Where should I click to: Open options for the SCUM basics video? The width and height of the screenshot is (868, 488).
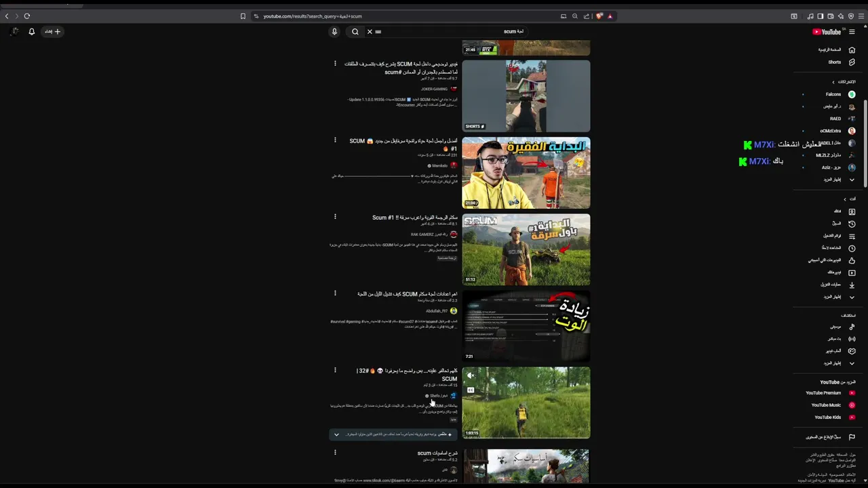pos(335,452)
